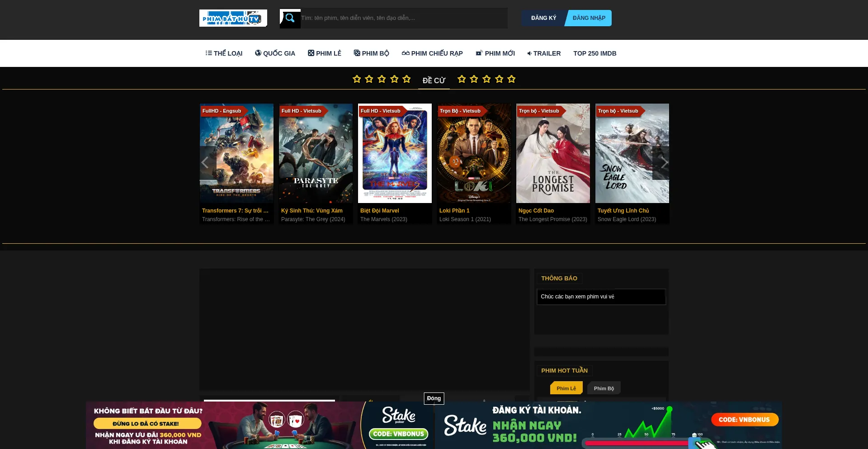Click the Đăng Nhập login button
The width and height of the screenshot is (868, 449).
589,18
